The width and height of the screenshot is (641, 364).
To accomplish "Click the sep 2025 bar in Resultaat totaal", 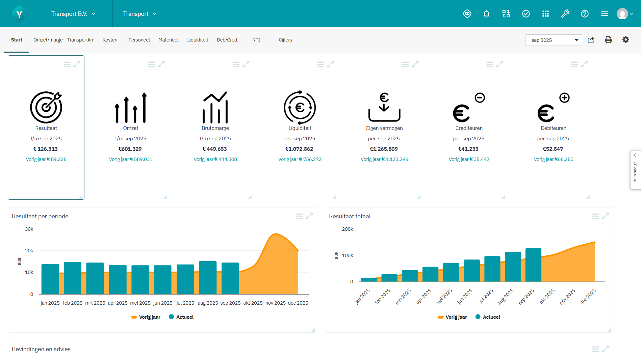I will point(533,265).
